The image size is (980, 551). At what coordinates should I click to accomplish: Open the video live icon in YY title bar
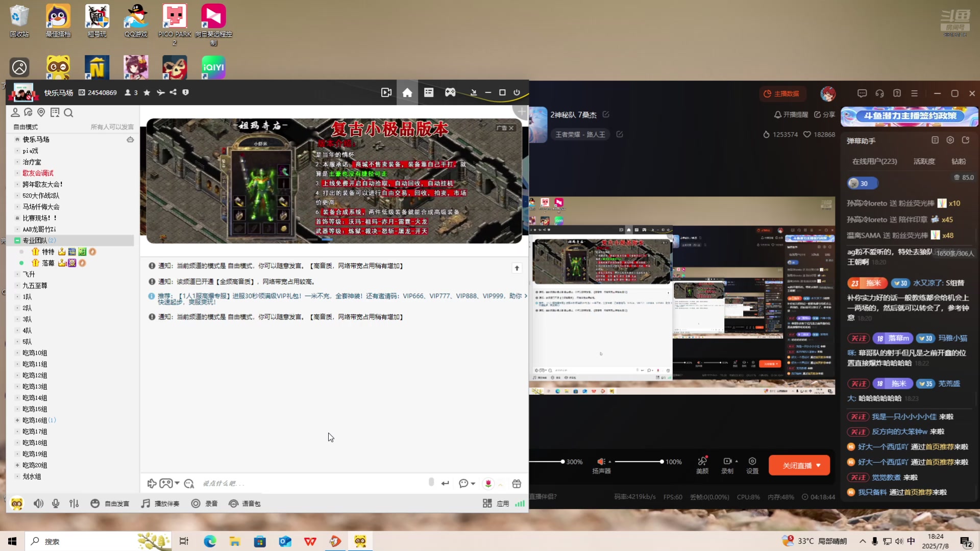(x=386, y=92)
